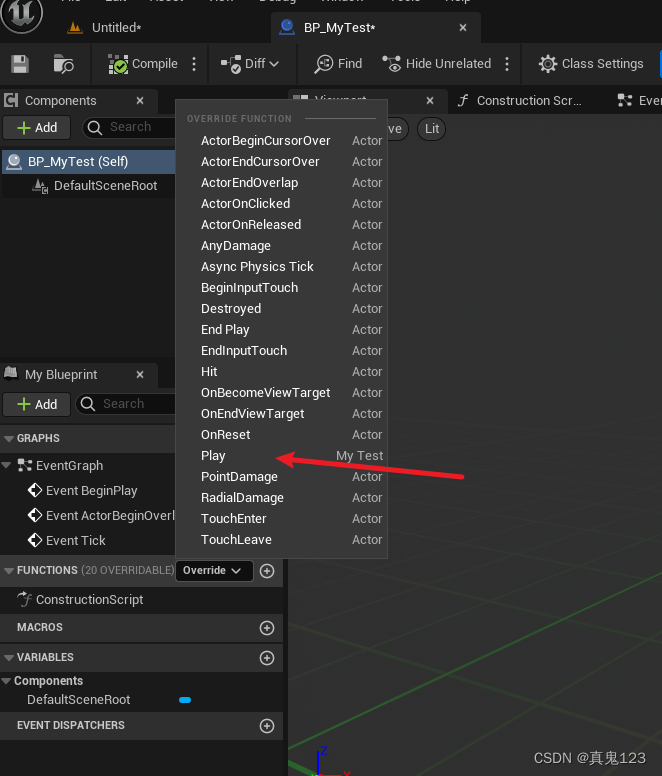Click the My Blueprint search field
The width and height of the screenshot is (662, 776).
coord(130,404)
